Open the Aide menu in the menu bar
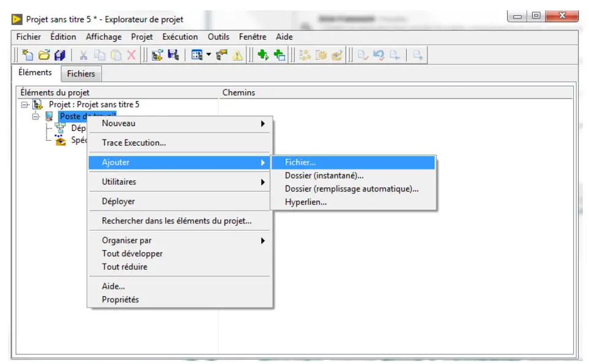 [x=284, y=37]
